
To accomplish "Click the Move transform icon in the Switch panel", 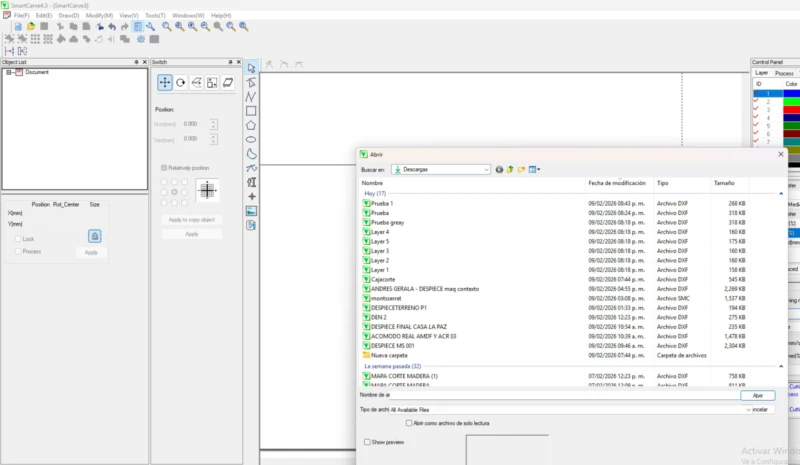I will pyautogui.click(x=165, y=83).
